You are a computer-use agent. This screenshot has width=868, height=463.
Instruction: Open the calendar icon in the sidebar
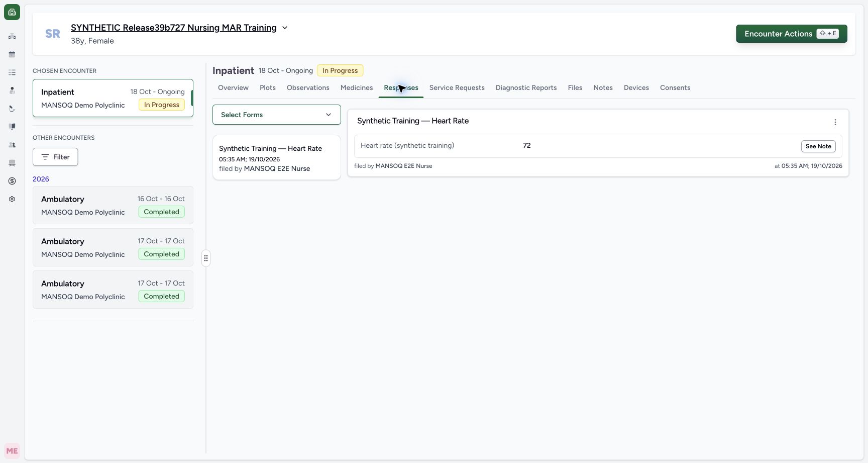tap(12, 54)
